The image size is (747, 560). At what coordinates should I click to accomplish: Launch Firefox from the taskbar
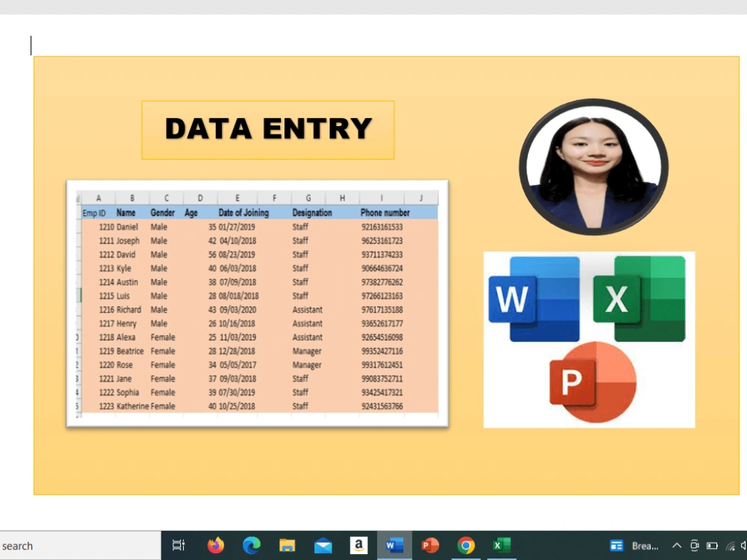tap(216, 545)
